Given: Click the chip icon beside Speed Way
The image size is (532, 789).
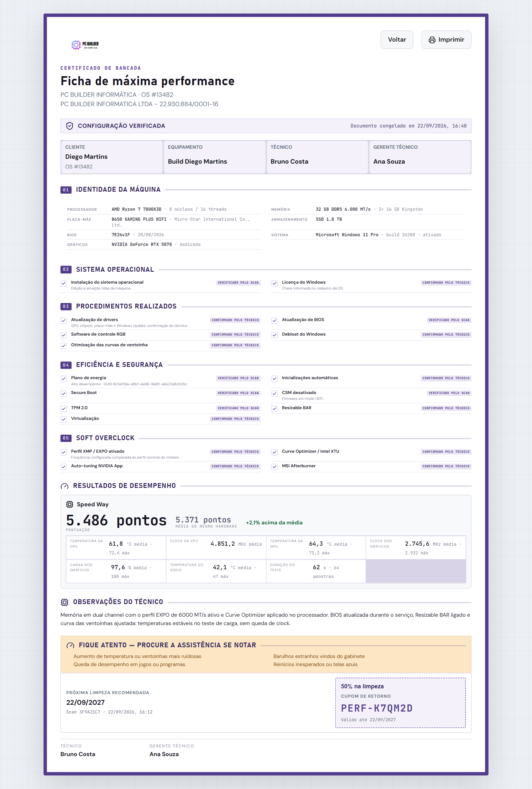Looking at the screenshot, I should point(70,504).
